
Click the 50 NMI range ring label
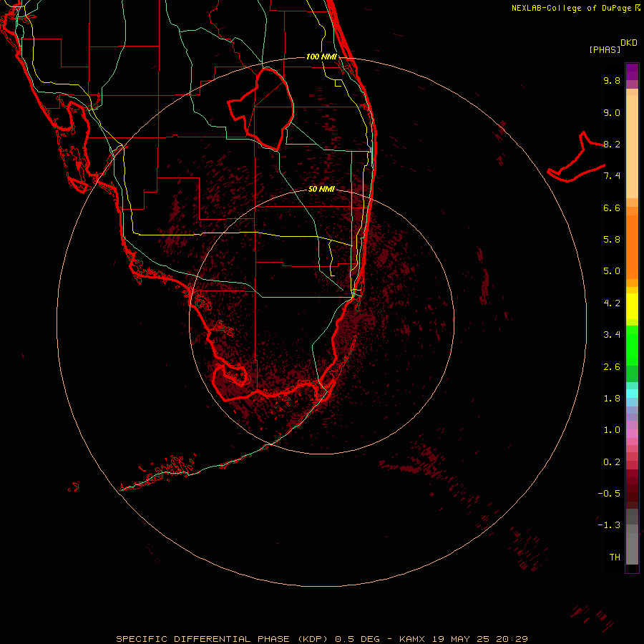pyautogui.click(x=321, y=189)
